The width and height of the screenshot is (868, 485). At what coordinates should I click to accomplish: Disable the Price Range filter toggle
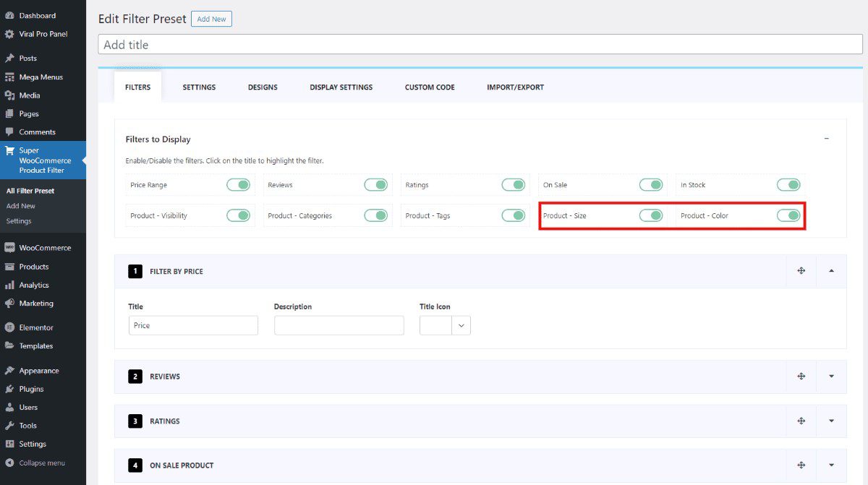(239, 184)
